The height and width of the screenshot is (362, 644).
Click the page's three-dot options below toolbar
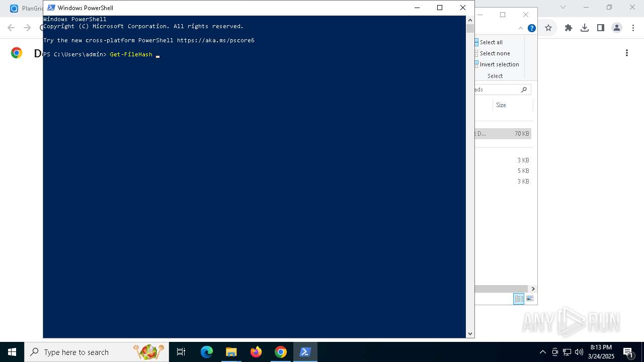[x=627, y=53]
